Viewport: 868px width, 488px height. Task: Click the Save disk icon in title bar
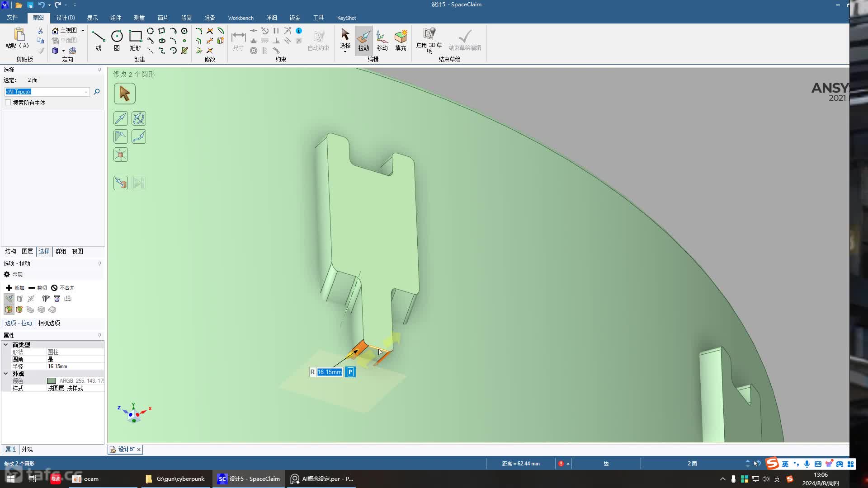point(30,5)
